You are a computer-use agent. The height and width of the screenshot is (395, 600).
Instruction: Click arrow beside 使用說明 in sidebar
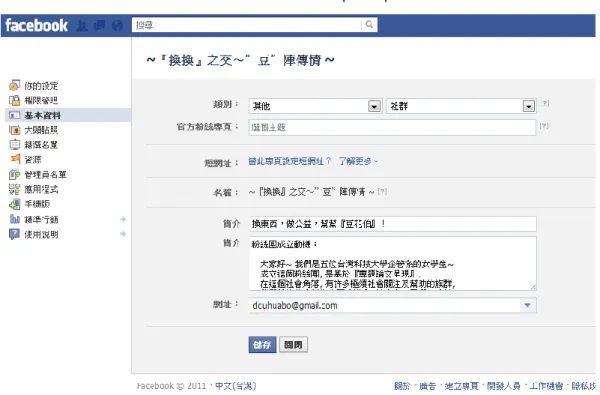pos(123,234)
